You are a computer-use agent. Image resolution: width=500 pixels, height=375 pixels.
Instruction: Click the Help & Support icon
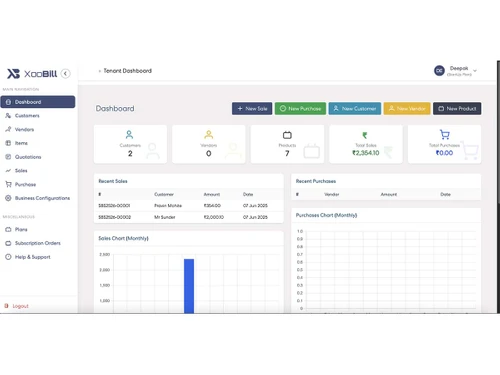(8, 257)
